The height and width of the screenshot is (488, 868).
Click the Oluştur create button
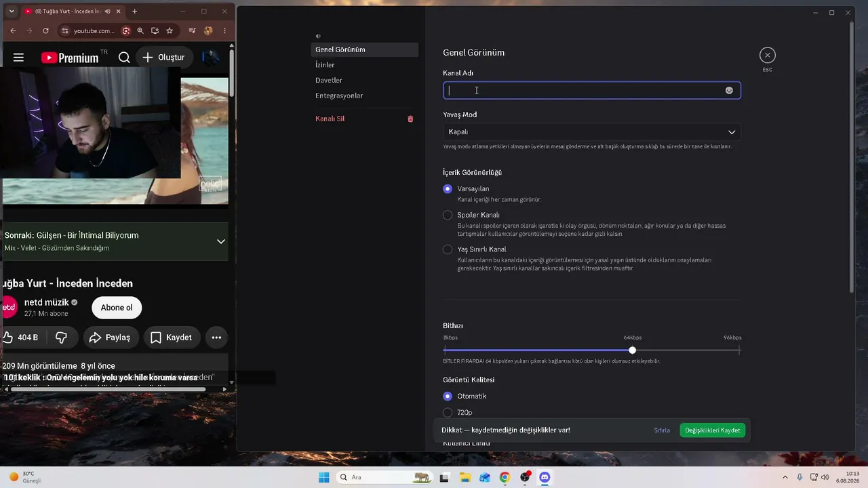[163, 58]
